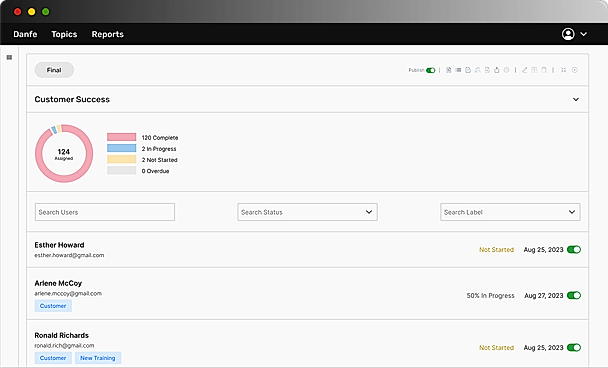Image resolution: width=608 pixels, height=368 pixels.
Task: Click the grid layout icon beside the pencil
Action: 534,70
